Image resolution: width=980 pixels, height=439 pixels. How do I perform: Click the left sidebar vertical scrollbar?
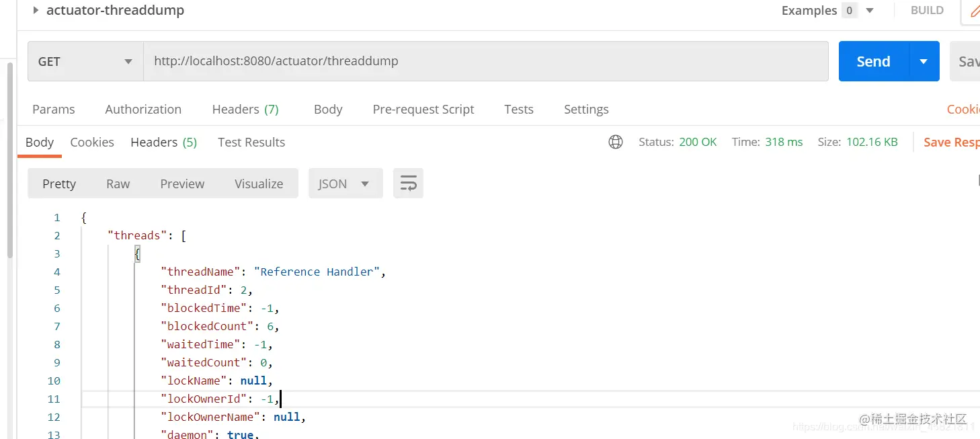[x=9, y=160]
